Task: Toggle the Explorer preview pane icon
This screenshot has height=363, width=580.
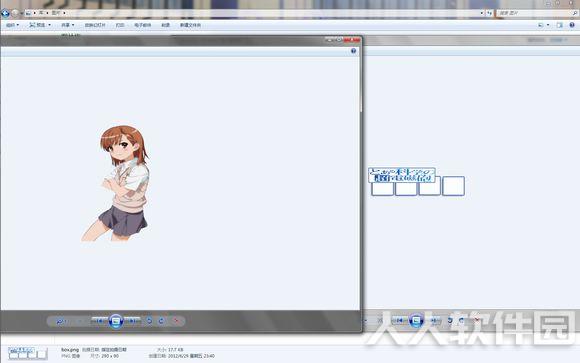Action: click(559, 25)
